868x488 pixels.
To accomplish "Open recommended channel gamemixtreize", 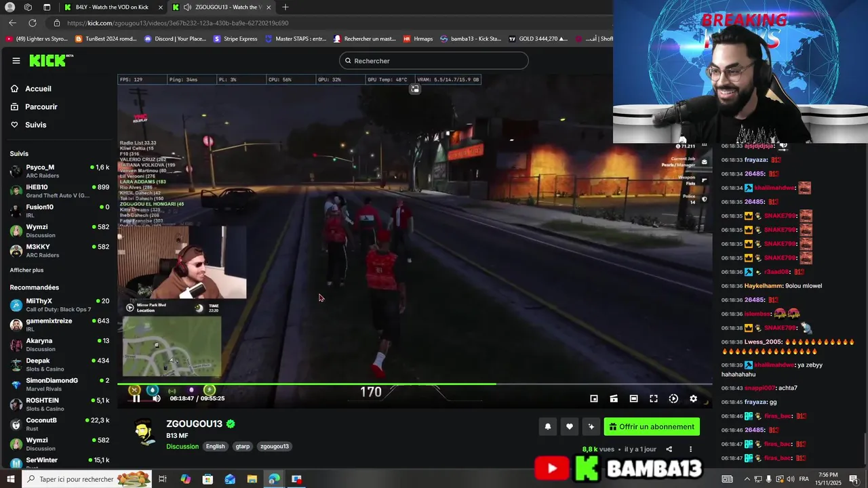I will pos(59,325).
